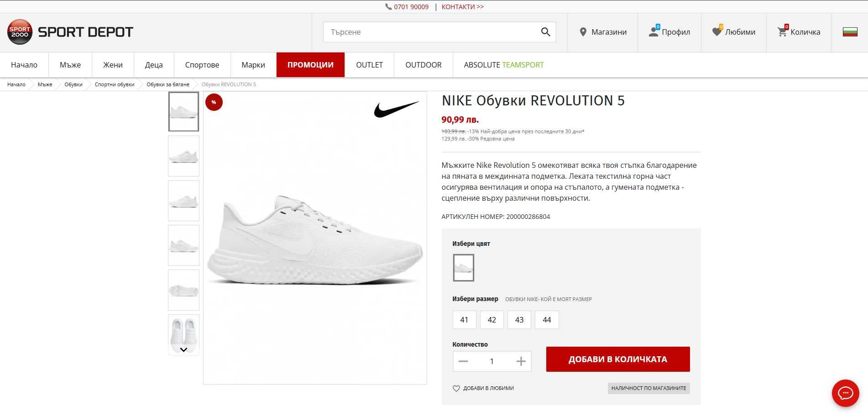Click the Начало breadcrumb
This screenshot has width=868, height=416.
click(x=16, y=84)
